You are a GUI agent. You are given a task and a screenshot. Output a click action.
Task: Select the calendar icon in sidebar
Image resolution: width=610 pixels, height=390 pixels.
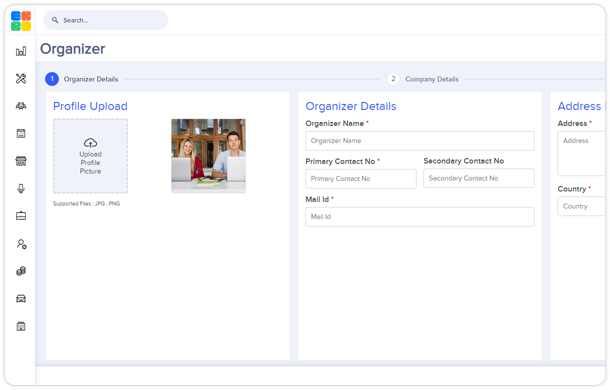[21, 134]
